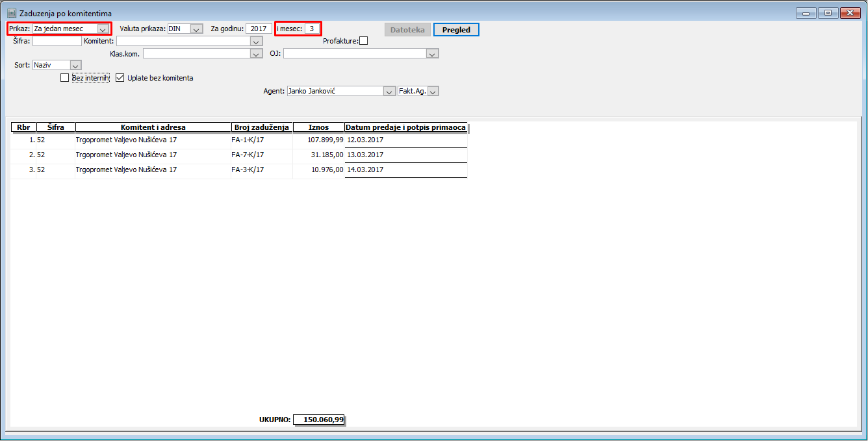Click the amount 107.899,99
The height and width of the screenshot is (441, 868).
pos(325,140)
